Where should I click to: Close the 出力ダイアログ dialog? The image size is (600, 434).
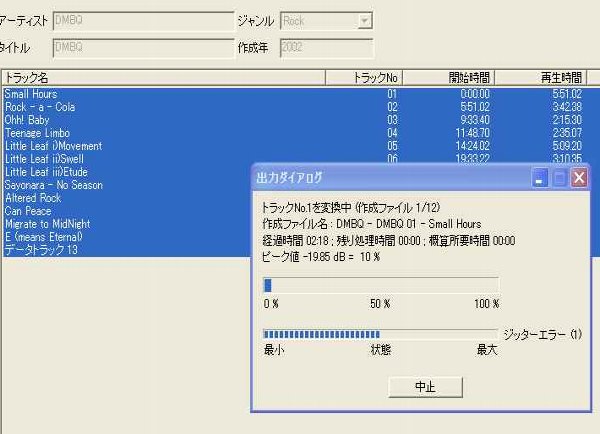(x=578, y=178)
